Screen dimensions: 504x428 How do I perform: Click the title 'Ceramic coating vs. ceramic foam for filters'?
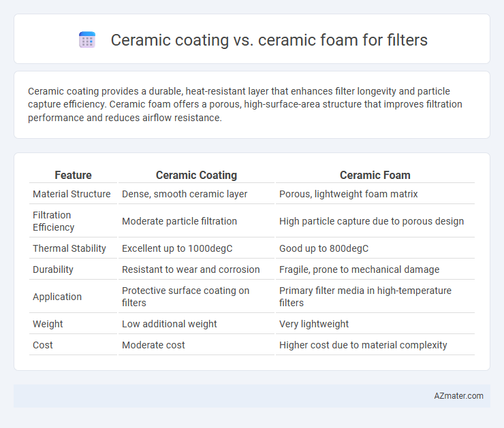click(x=269, y=40)
